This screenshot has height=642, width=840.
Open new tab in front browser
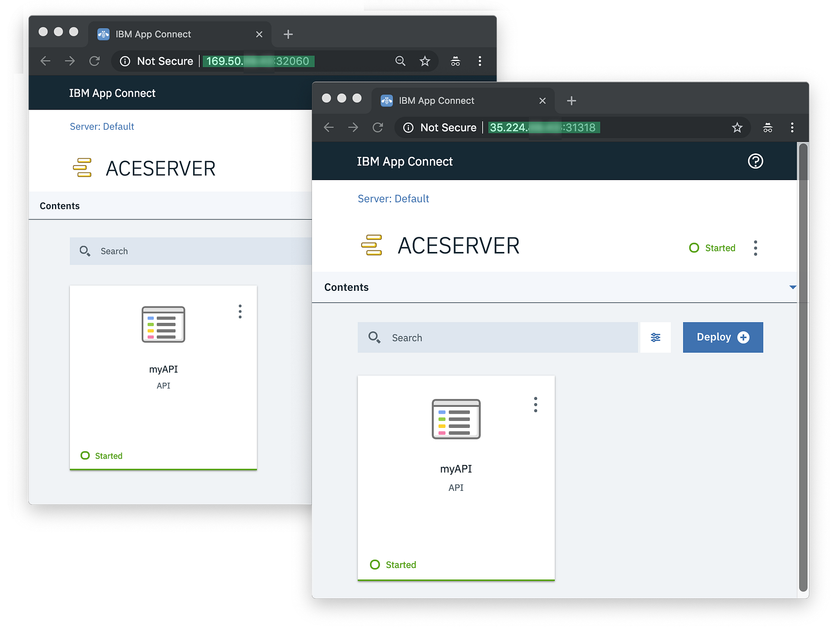coord(572,101)
